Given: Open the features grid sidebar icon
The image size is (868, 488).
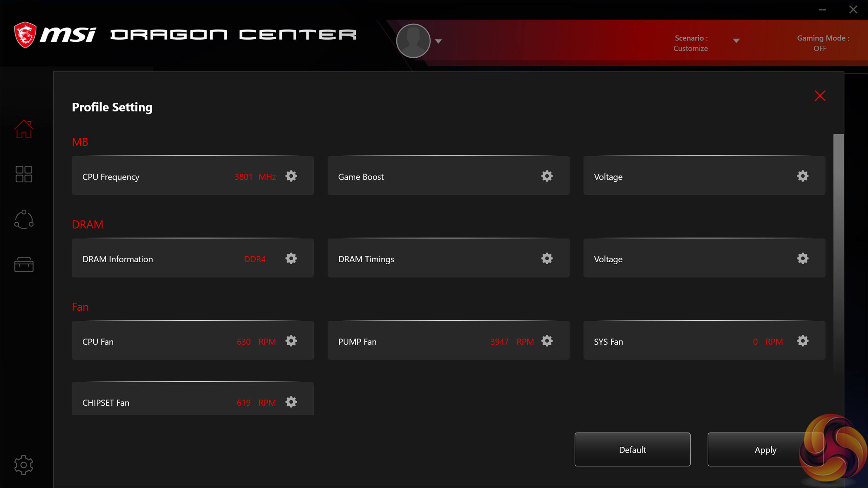Looking at the screenshot, I should pyautogui.click(x=24, y=174).
